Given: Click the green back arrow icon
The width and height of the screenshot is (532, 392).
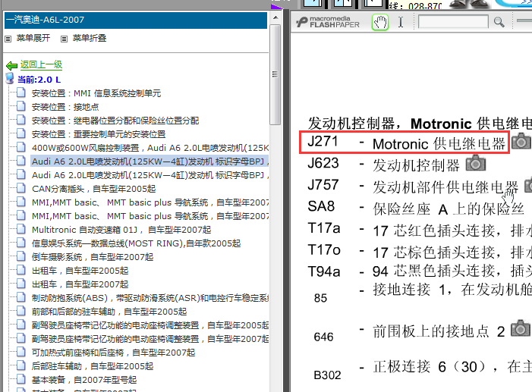Looking at the screenshot, I should click(x=11, y=65).
